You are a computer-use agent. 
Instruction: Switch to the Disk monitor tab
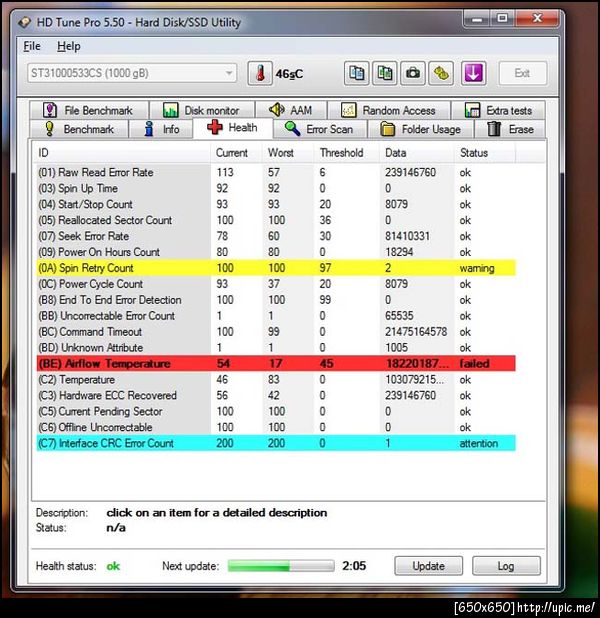[x=201, y=110]
